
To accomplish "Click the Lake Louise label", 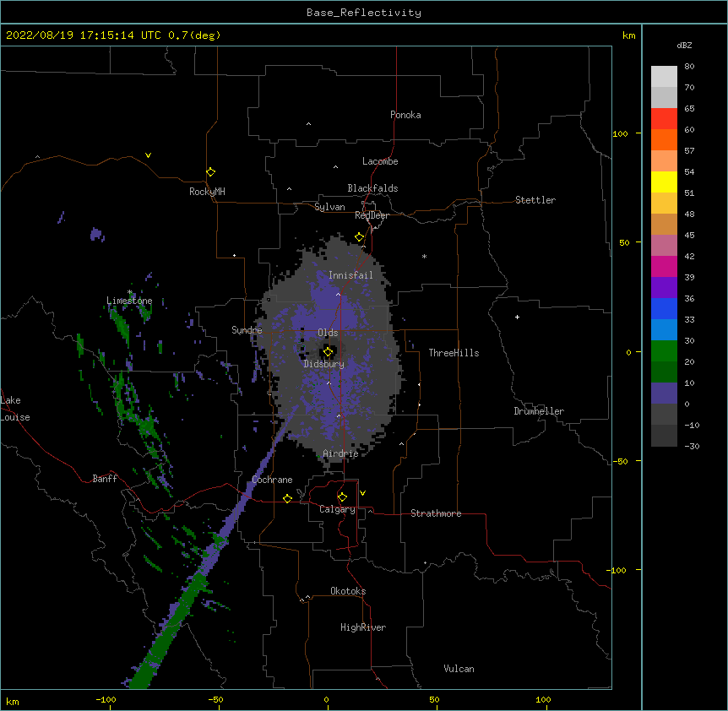I will [15, 409].
